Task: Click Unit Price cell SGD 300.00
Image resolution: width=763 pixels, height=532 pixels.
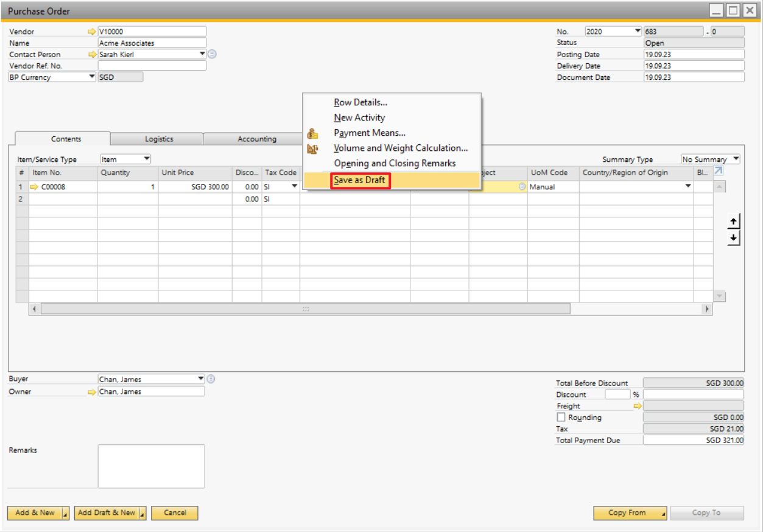Action: click(195, 187)
